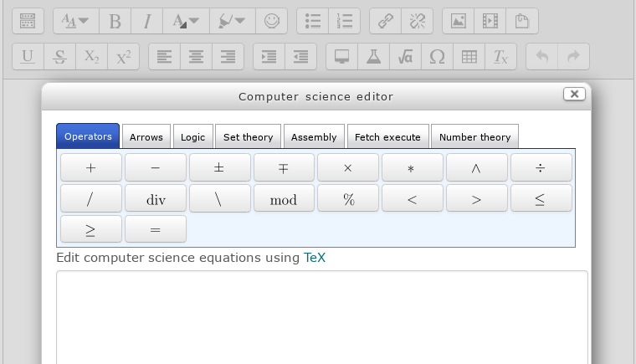Insert special character Omega icon

click(x=437, y=56)
